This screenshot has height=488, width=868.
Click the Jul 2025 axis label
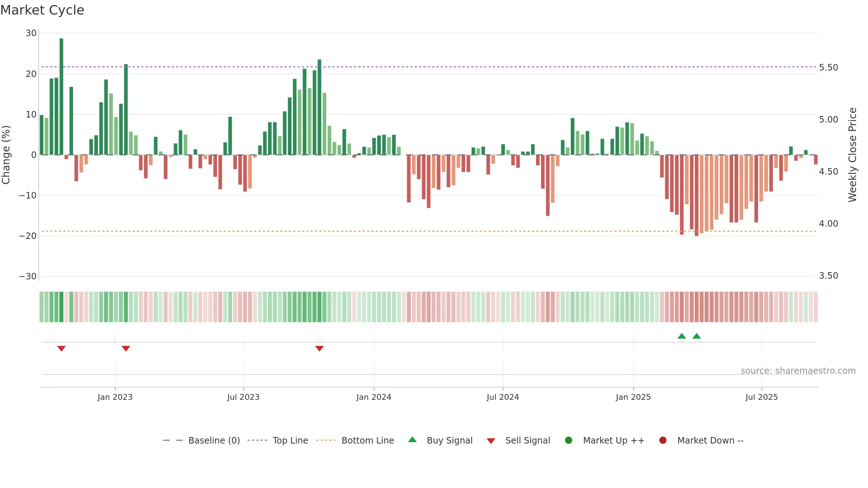(762, 397)
